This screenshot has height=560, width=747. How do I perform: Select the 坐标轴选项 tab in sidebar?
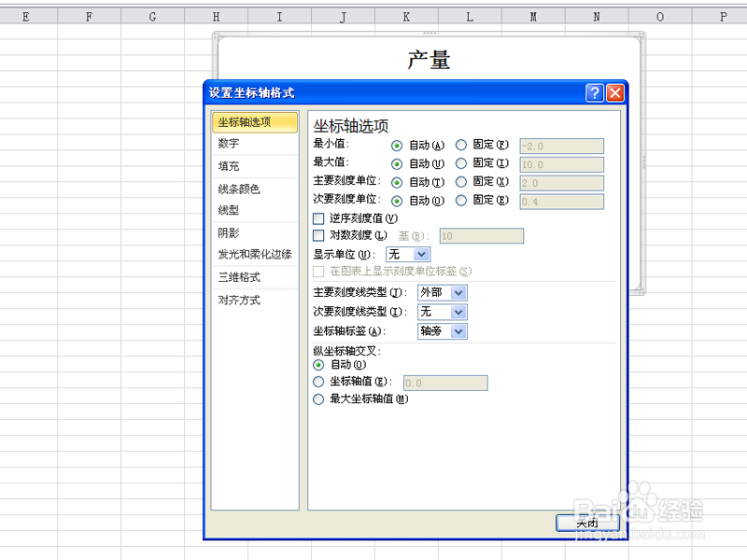click(x=255, y=122)
